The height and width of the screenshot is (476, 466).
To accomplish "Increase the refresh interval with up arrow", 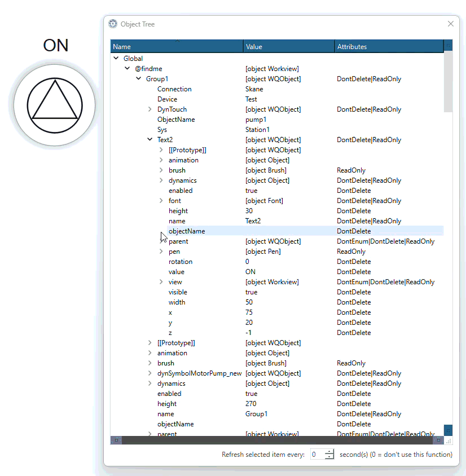I will [x=329, y=452].
